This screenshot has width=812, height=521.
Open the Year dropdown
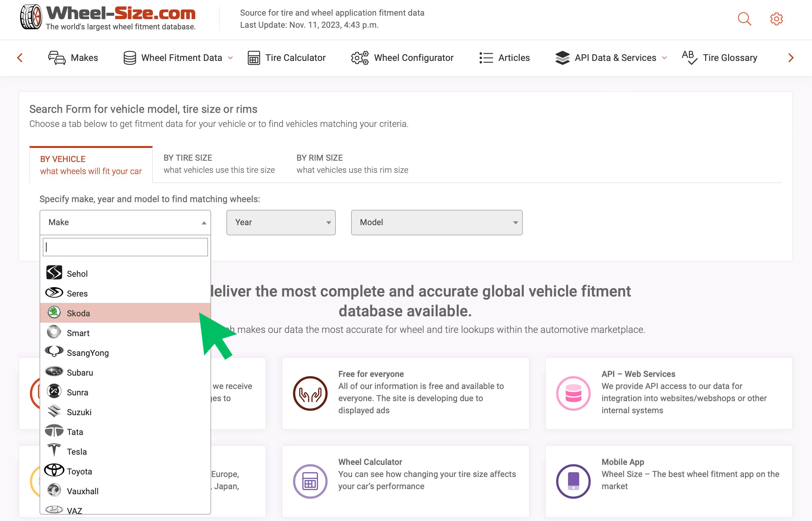point(281,222)
